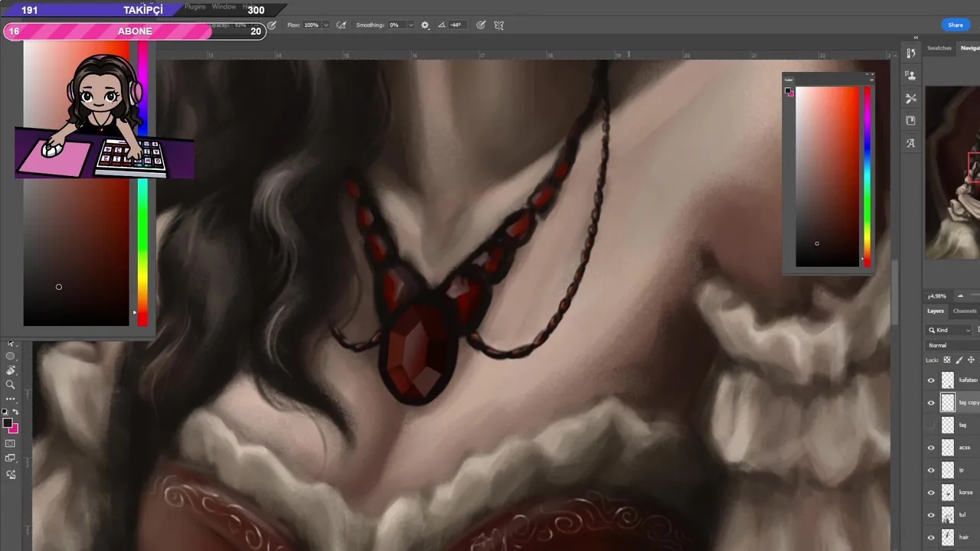Select the acss layer name
980x551 pixels.
pyautogui.click(x=965, y=448)
